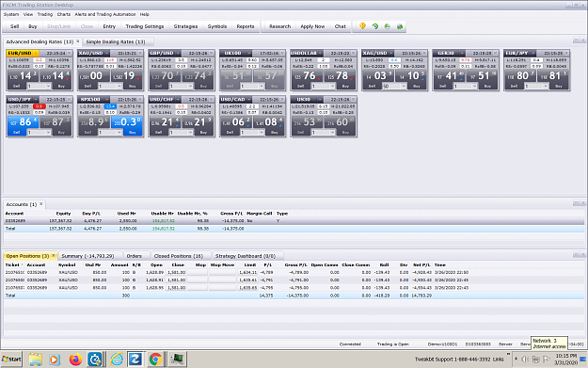Launch media player from taskbar

pos(54,360)
